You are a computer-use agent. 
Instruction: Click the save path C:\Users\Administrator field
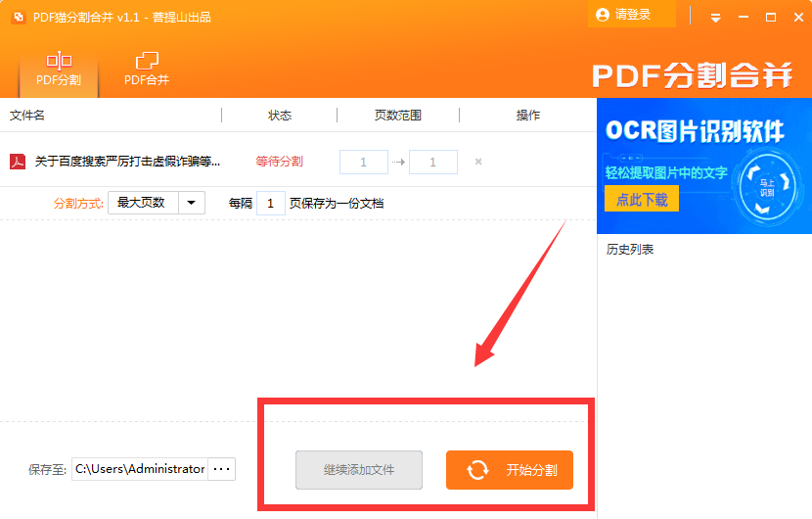140,469
